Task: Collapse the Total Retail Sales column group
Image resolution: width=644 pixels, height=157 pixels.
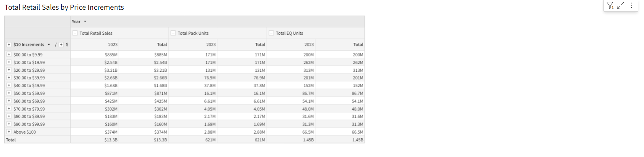Action: click(75, 33)
